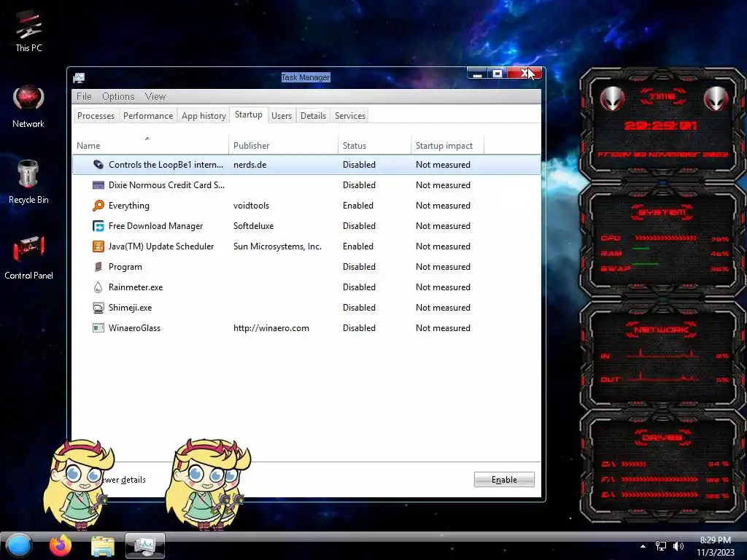Image resolution: width=747 pixels, height=560 pixels.
Task: Sort by Startup impact column header
Action: tap(447, 146)
